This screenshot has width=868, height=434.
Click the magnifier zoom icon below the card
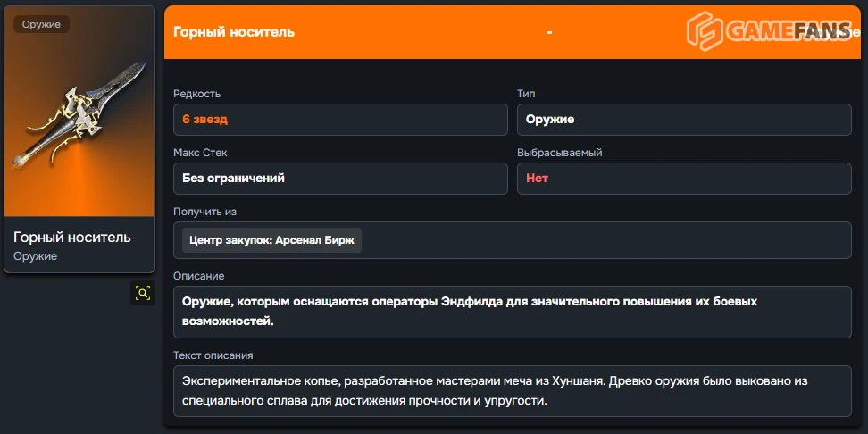coord(143,293)
